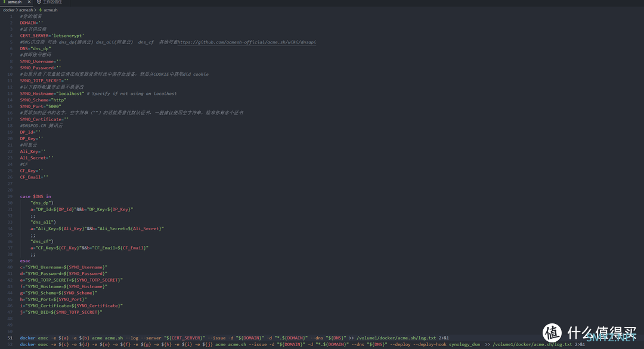Click line number 51 in the gutter
The image size is (644, 349).
pyautogui.click(x=10, y=338)
